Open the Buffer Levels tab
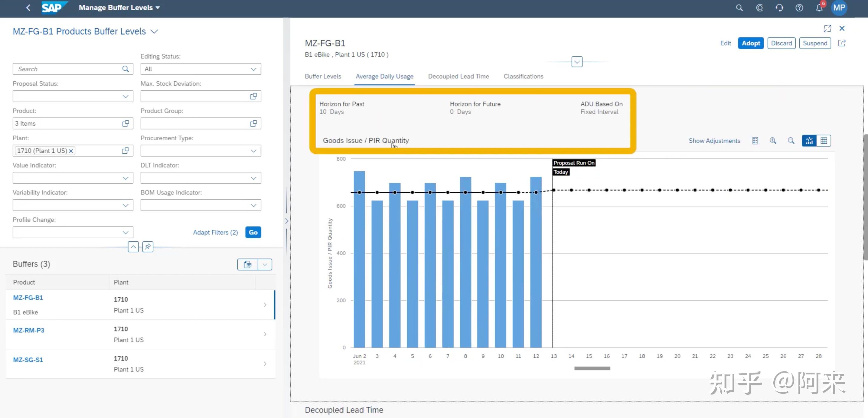 pyautogui.click(x=322, y=76)
